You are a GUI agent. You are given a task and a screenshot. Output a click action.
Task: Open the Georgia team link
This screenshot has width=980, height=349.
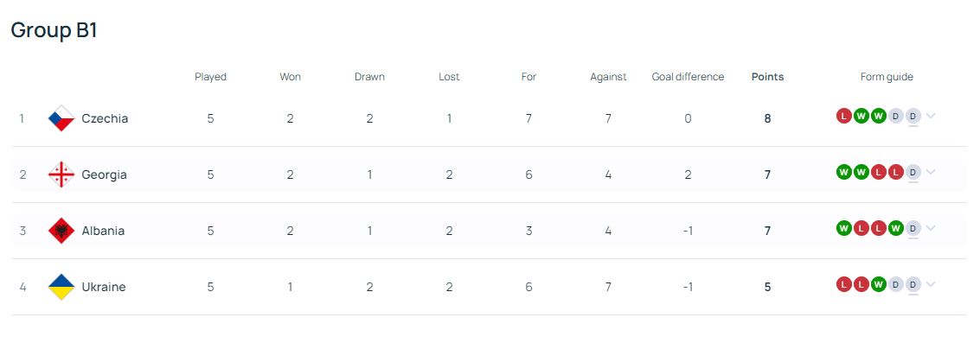point(105,174)
